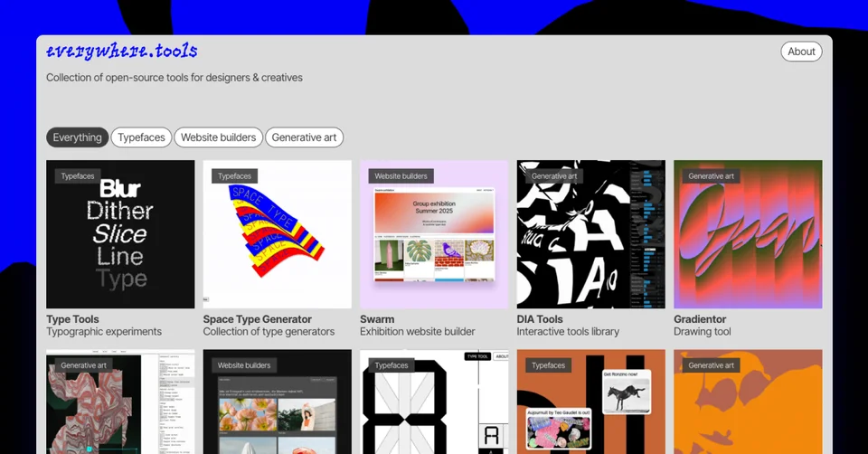Click the Gradientor title

click(700, 319)
